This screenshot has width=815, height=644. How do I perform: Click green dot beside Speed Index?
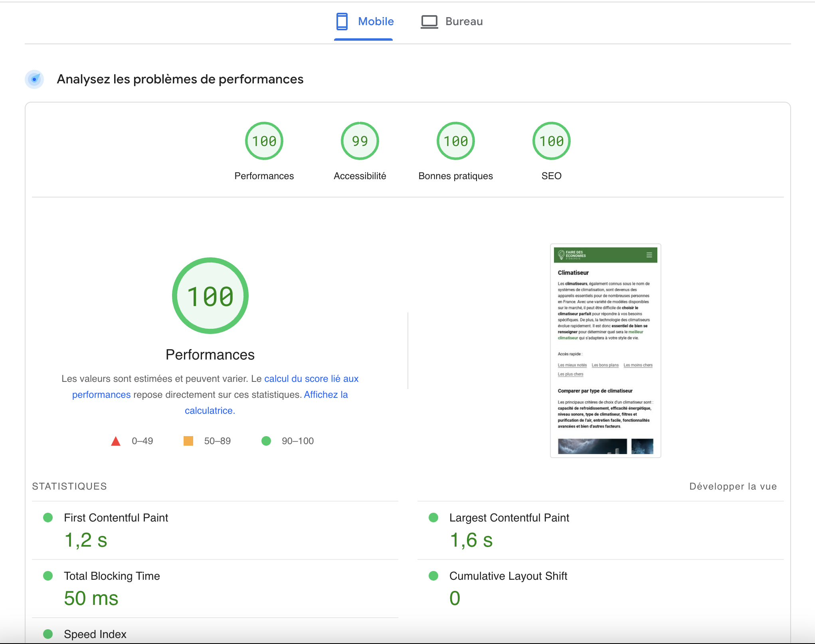click(48, 634)
